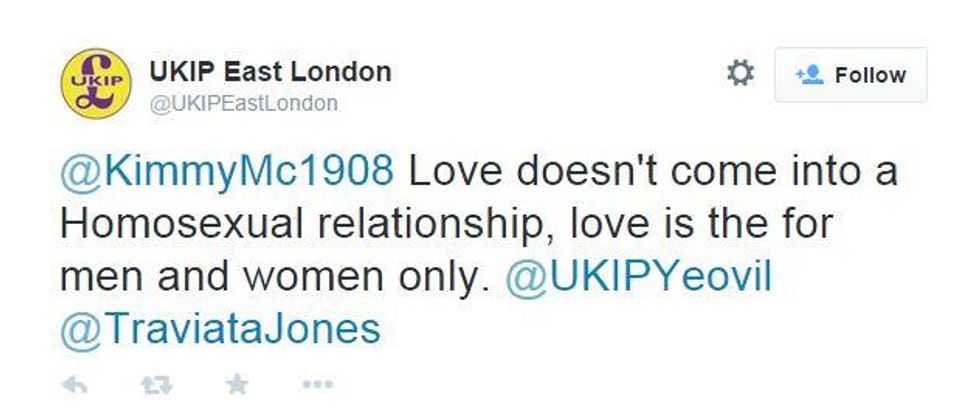The image size is (980, 414).
Task: Go to the @UKIPYeovil profile mention
Action: click(x=639, y=277)
